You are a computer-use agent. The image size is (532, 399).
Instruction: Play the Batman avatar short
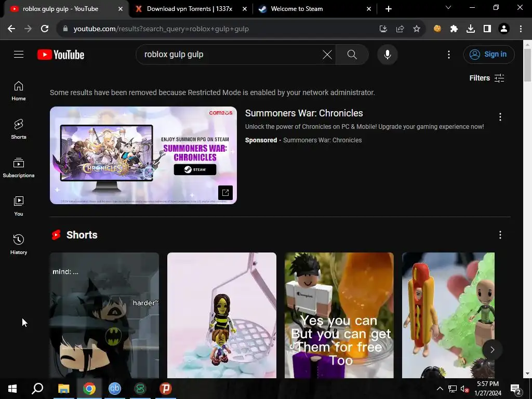pyautogui.click(x=104, y=315)
